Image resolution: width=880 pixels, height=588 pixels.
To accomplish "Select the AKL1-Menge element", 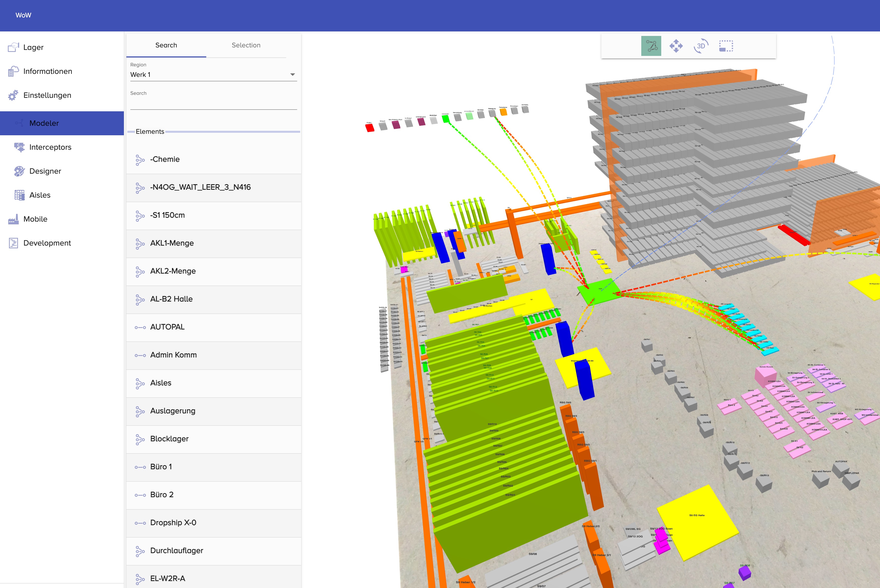I will (x=172, y=243).
